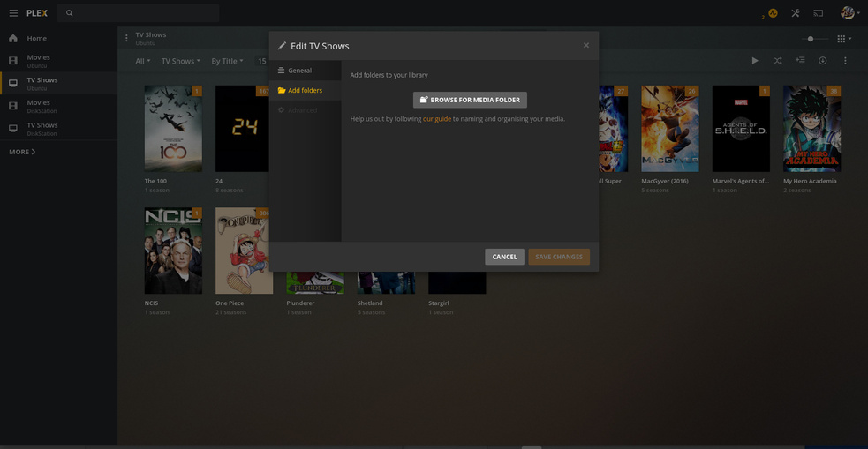The height and width of the screenshot is (449, 868).
Task: Click the NCIS title text
Action: (152, 303)
